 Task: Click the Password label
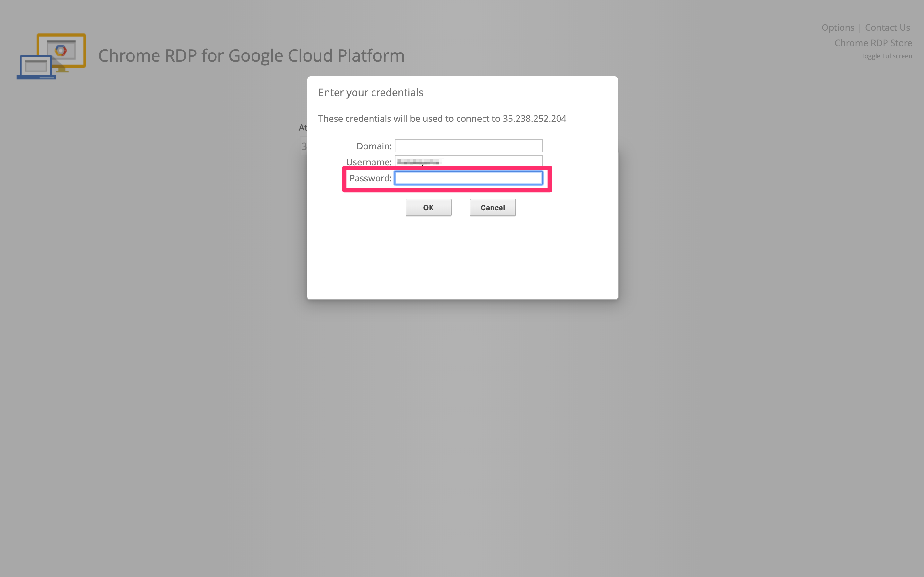pos(370,178)
